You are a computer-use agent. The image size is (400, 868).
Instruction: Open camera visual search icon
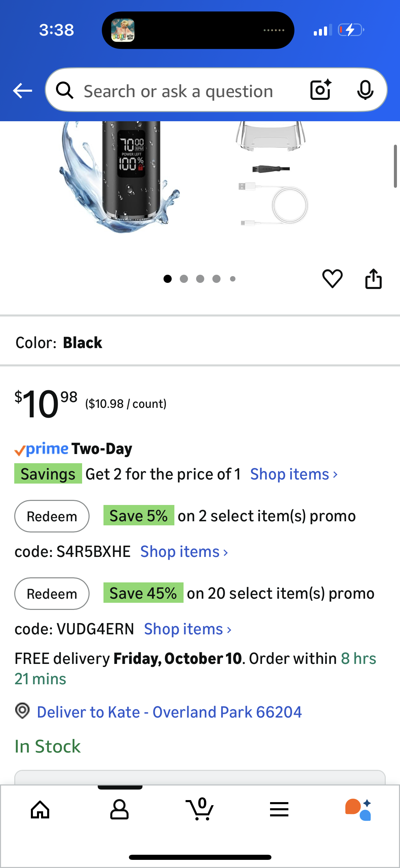coord(320,90)
